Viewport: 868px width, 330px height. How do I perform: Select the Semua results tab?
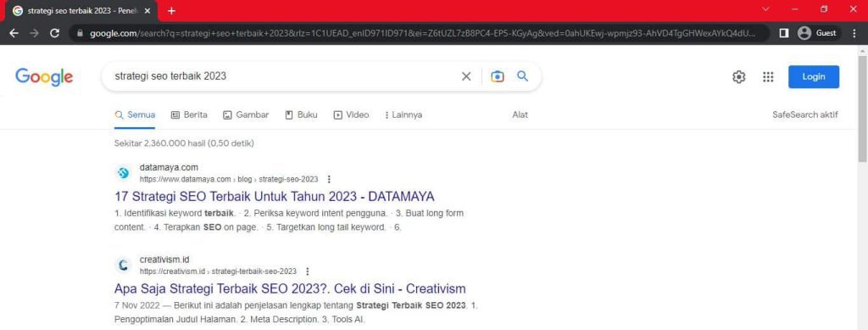tap(135, 115)
